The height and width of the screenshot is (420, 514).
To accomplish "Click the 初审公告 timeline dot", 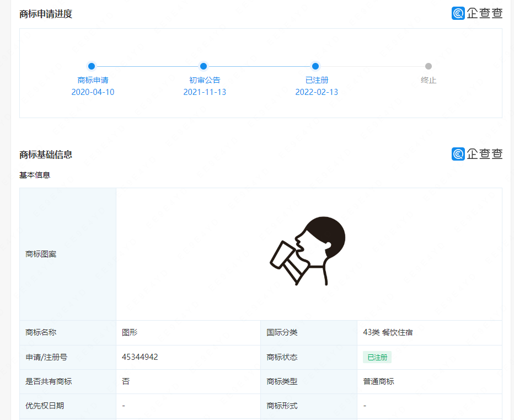I will (x=204, y=66).
